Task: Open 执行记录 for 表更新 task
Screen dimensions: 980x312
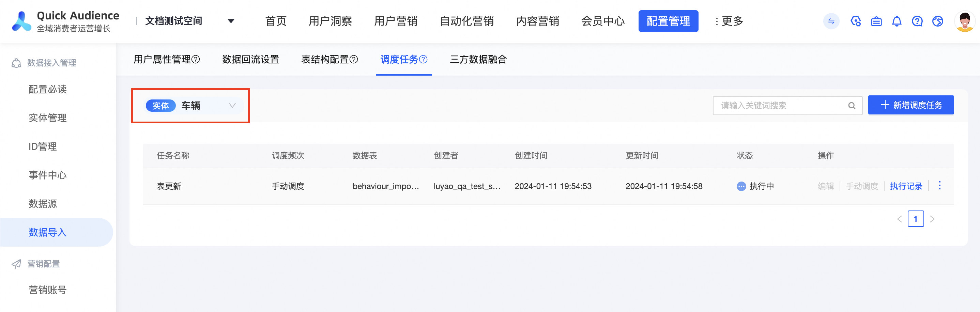Action: (906, 186)
